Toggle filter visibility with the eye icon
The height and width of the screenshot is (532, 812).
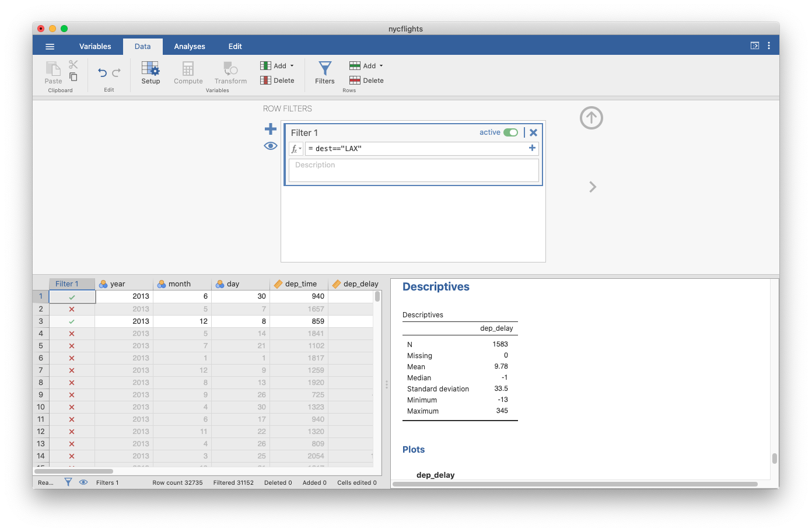point(270,146)
